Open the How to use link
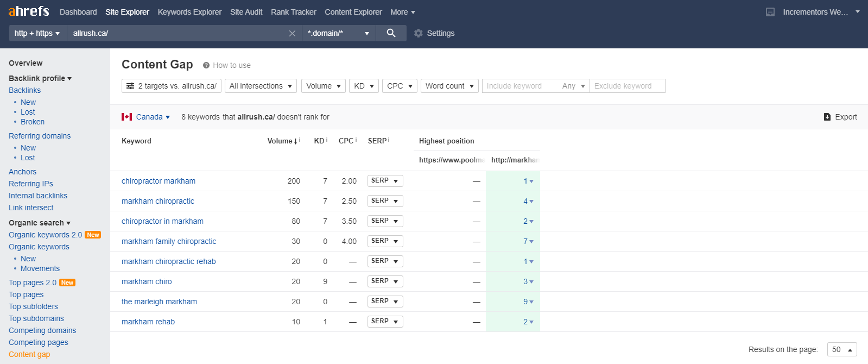Screen dimensions: 868x364 232,65
